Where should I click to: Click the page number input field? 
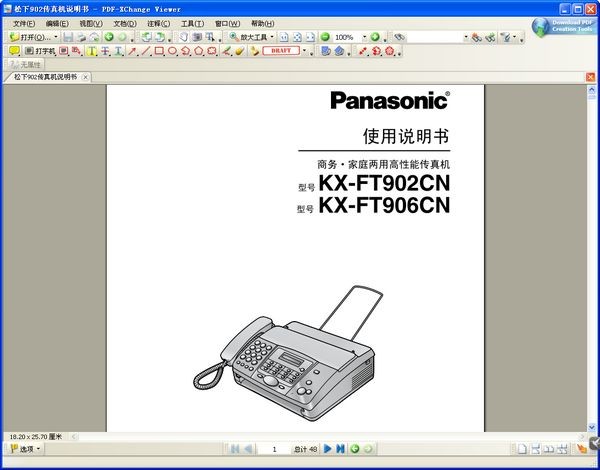pos(274,449)
